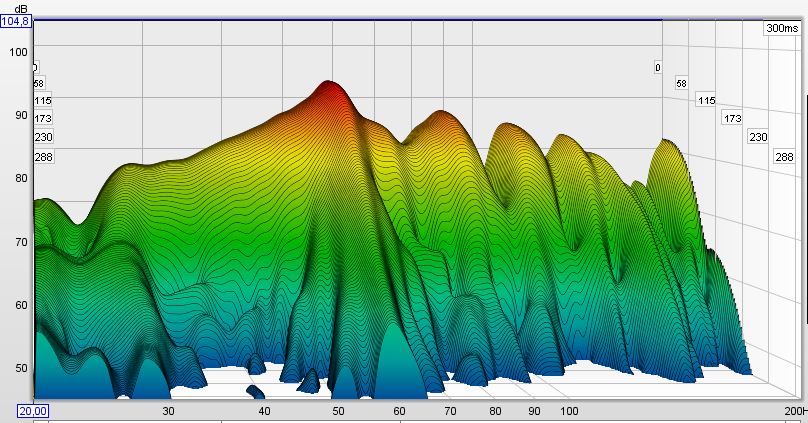Click the 230 ms marker on right time axis
The image size is (808, 423).
(758, 137)
